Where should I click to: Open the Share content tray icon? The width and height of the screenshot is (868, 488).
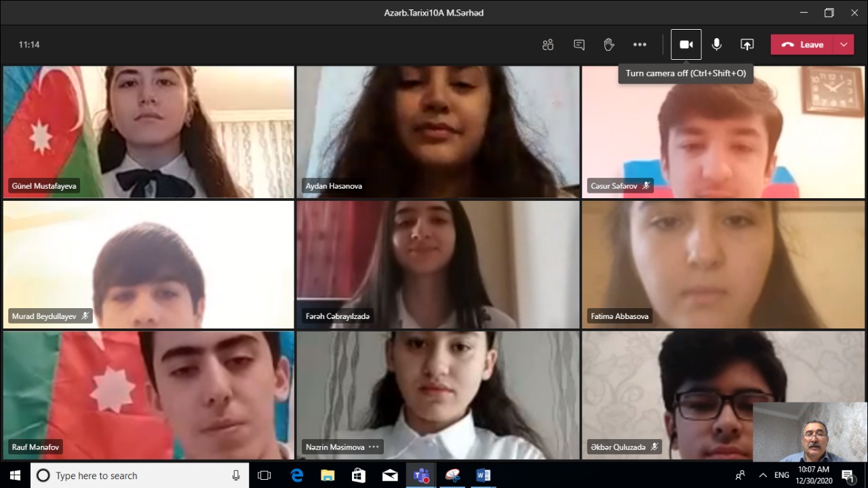[x=747, y=45]
